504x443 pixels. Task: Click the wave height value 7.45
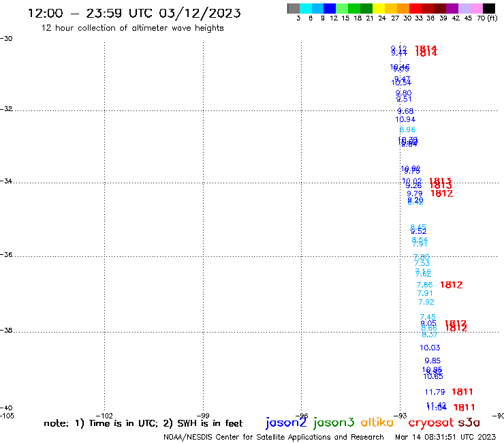pos(428,317)
